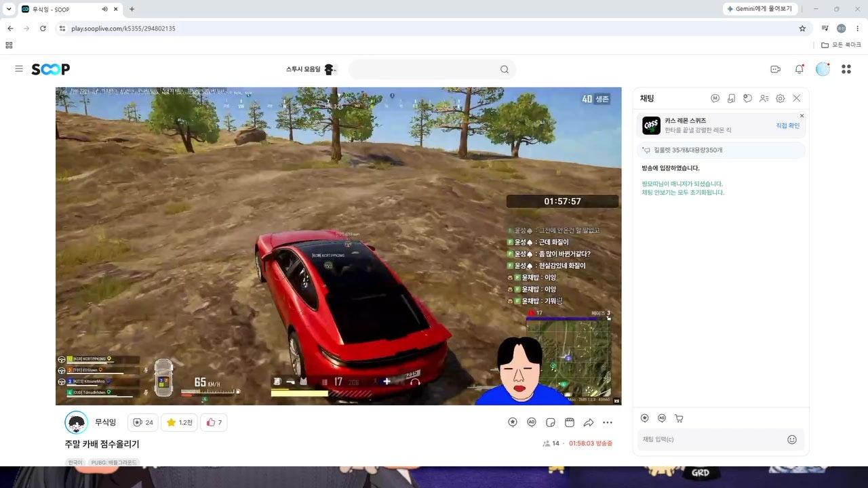This screenshot has height=488, width=868.
Task: Click the 스투시 모음딜 promo link
Action: tap(311, 69)
